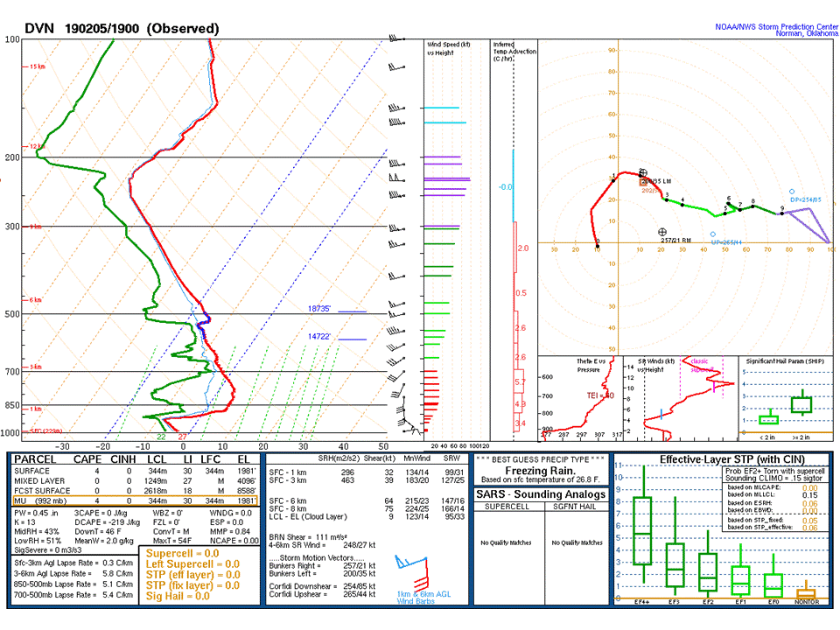The width and height of the screenshot is (840, 630).
Task: Click the Bunkers Left mover LM marker
Action: click(x=643, y=173)
